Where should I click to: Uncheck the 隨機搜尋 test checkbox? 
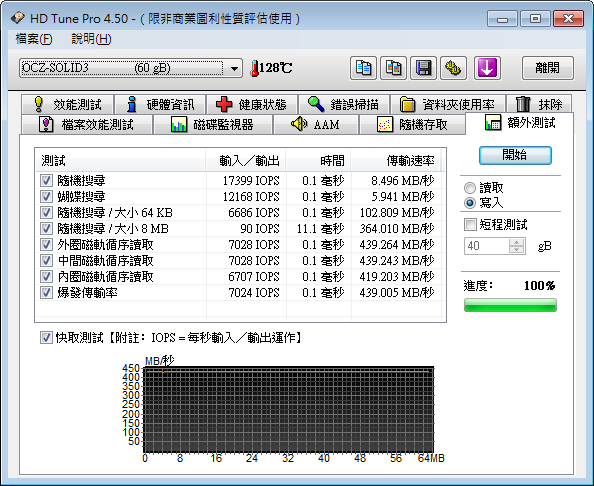click(46, 181)
